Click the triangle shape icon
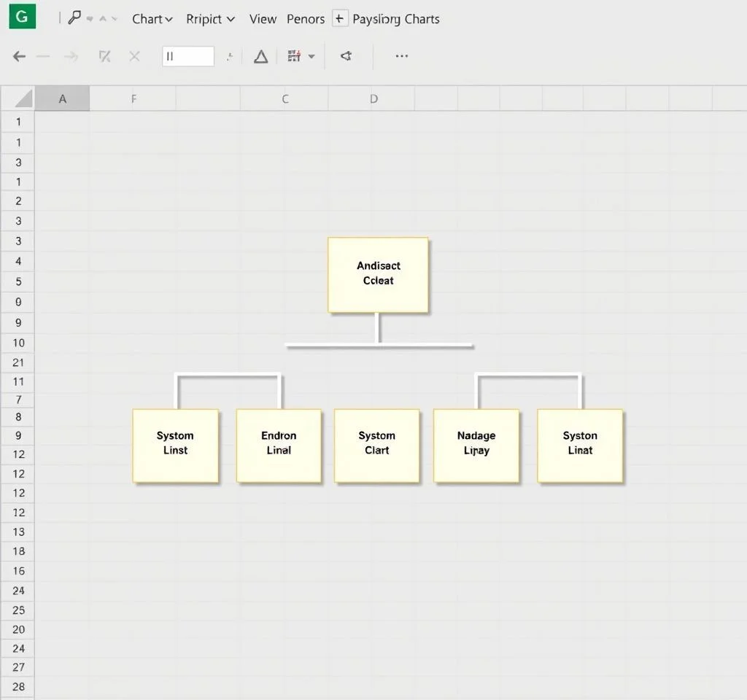 tap(260, 56)
